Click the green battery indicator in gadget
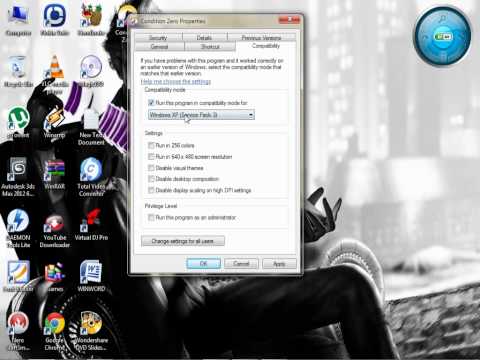Screen dimensions: 480x360 point(443,36)
